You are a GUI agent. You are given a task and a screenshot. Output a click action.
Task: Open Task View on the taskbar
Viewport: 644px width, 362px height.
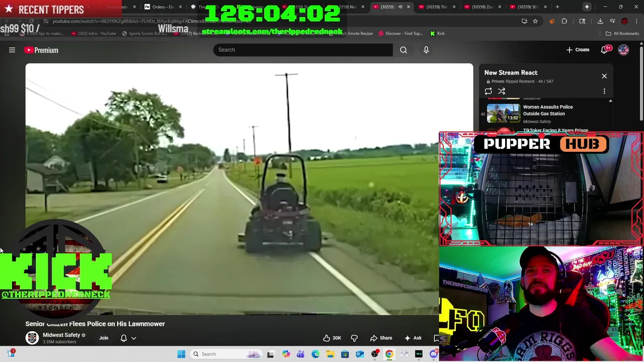[270, 354]
